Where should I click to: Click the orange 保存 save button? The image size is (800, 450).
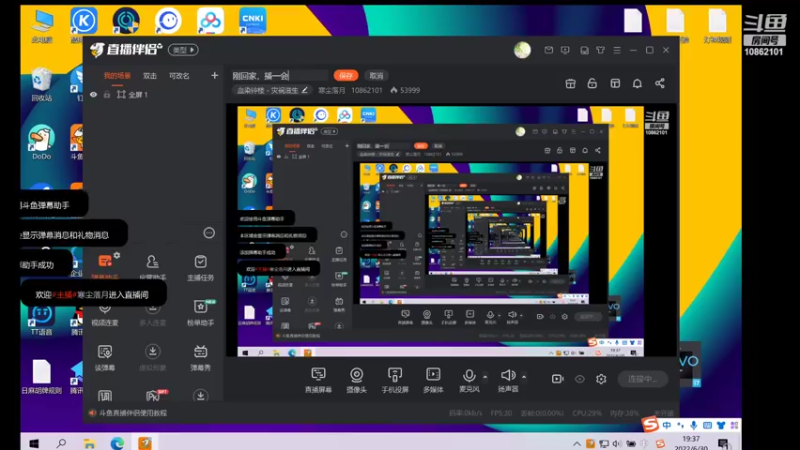(346, 76)
